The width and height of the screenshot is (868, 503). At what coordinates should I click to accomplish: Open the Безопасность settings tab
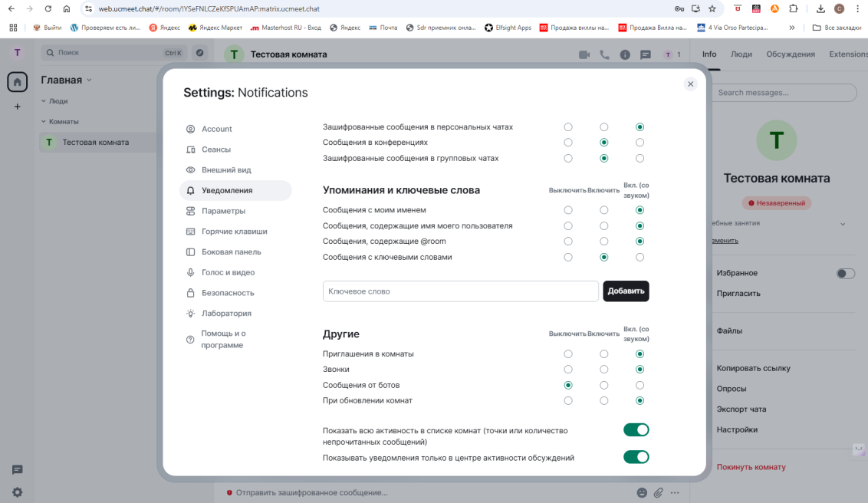pos(228,293)
